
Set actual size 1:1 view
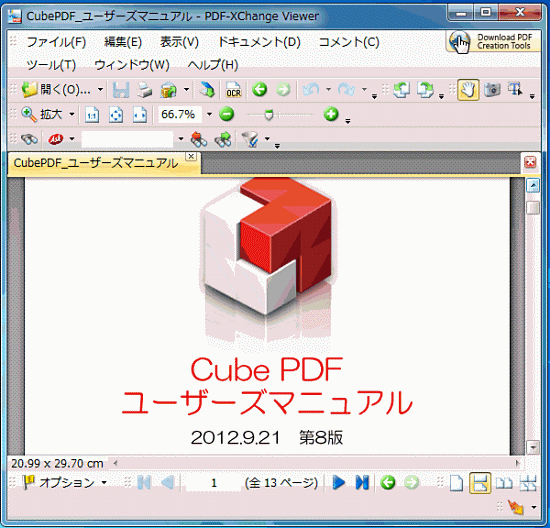pos(92,115)
